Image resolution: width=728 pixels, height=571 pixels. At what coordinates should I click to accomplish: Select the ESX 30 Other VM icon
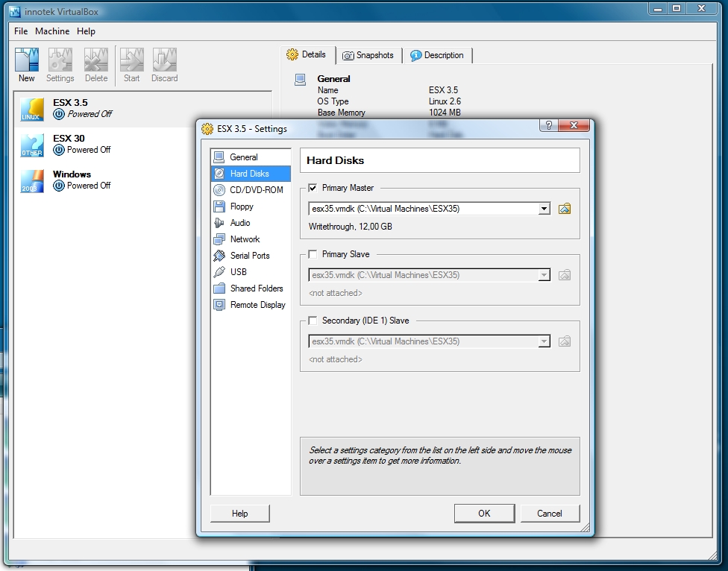point(32,145)
